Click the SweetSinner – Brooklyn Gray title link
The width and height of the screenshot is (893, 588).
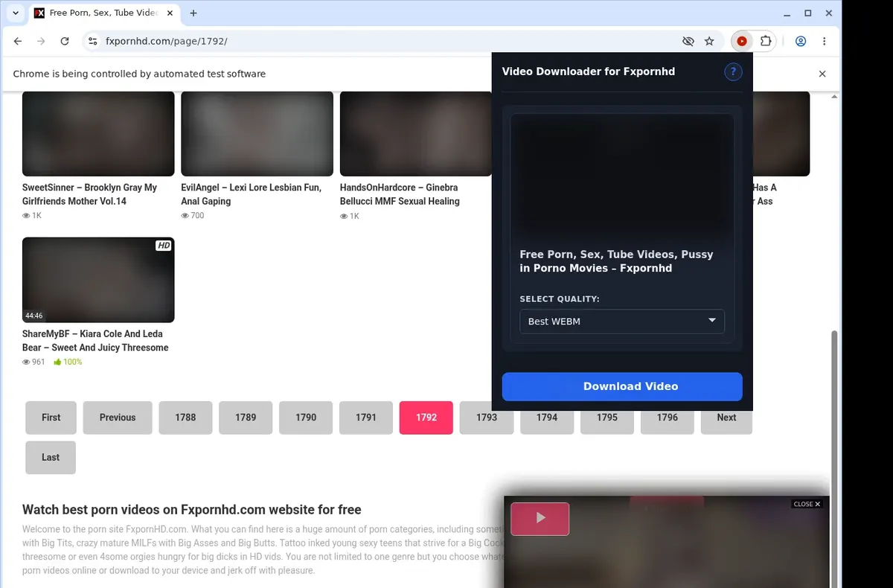[x=89, y=194]
